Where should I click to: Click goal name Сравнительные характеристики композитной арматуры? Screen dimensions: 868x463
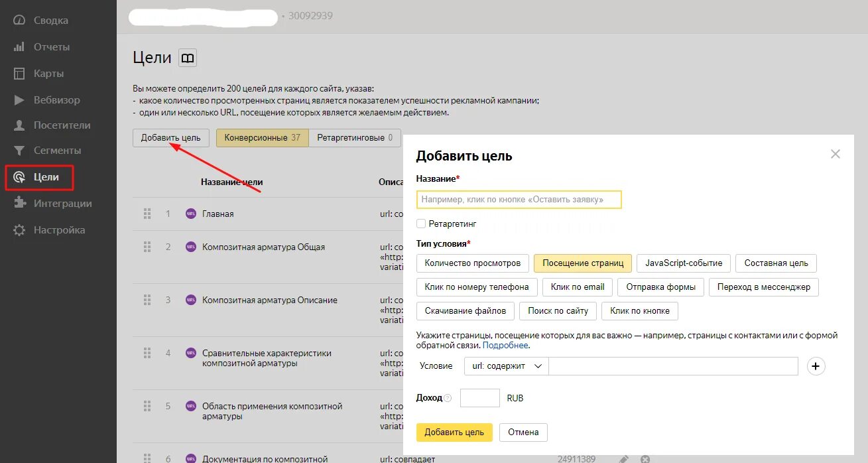tap(267, 358)
